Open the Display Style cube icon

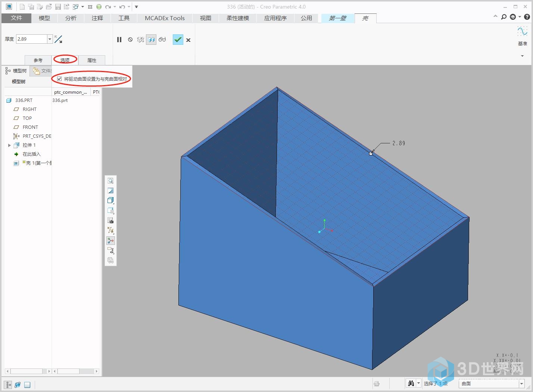pyautogui.click(x=110, y=200)
